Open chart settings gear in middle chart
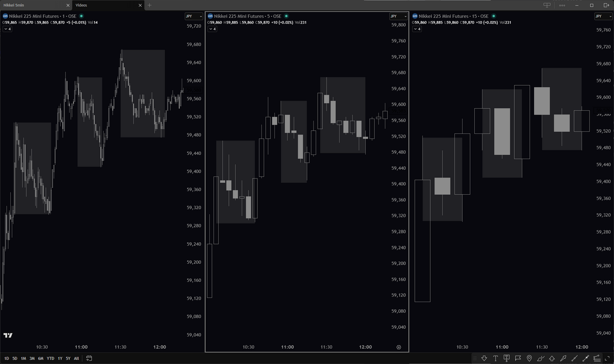This screenshot has width=614, height=364. point(399,347)
